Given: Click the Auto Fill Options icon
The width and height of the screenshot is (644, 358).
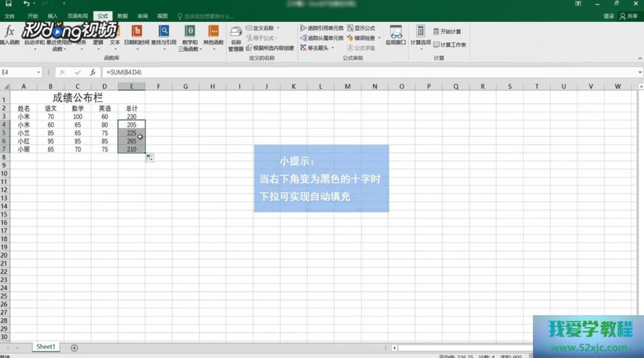Looking at the screenshot, I should point(150,158).
